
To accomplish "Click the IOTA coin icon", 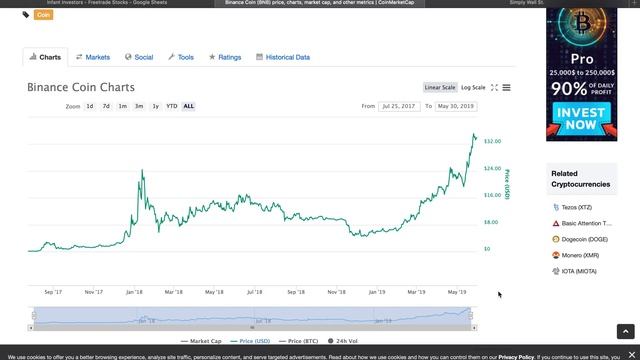I will click(556, 271).
